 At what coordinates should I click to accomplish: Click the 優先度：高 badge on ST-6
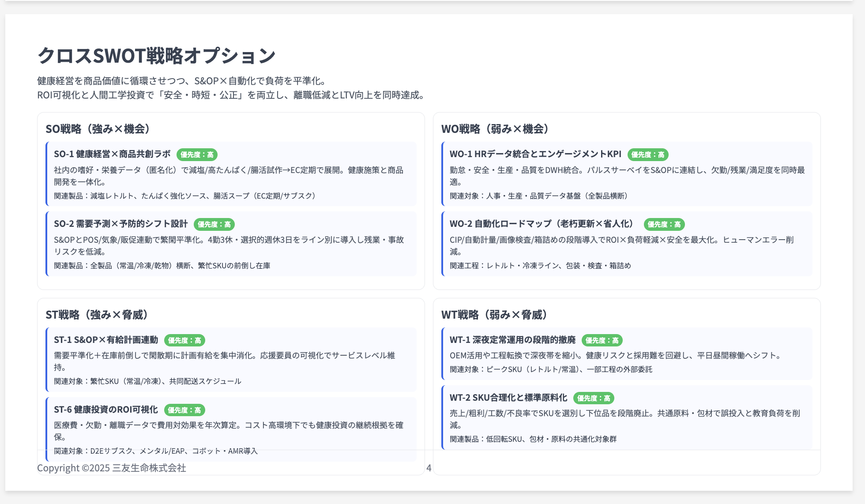coord(186,410)
